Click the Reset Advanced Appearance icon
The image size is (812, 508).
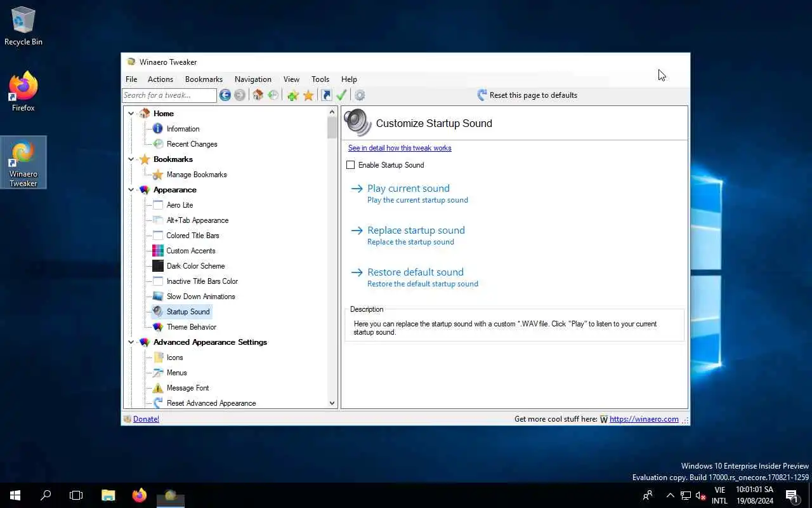coord(158,403)
